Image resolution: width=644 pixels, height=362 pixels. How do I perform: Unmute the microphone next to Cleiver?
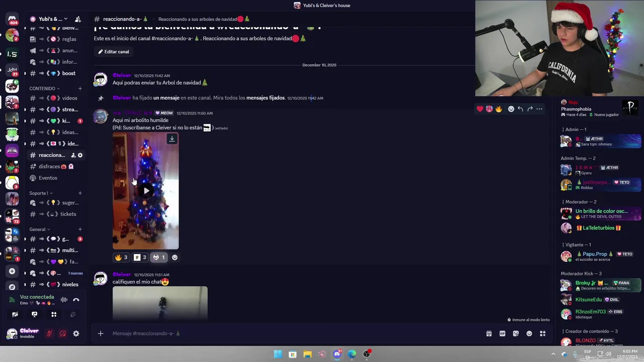pos(49,333)
